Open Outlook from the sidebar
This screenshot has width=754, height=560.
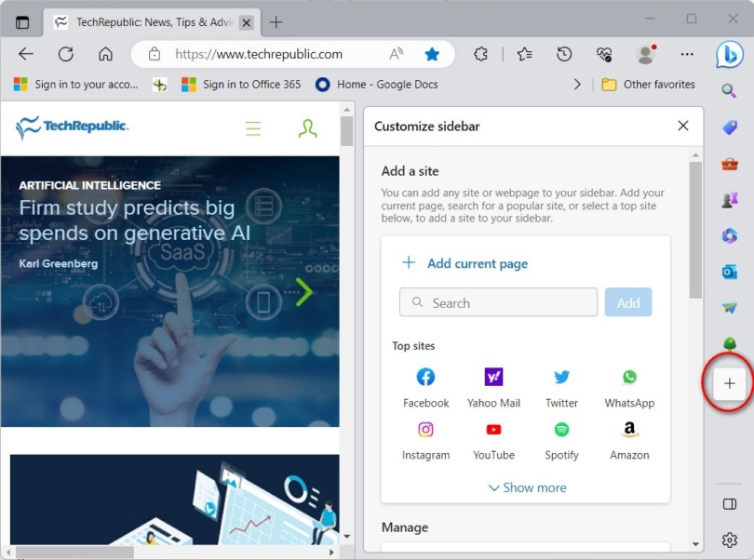(730, 272)
